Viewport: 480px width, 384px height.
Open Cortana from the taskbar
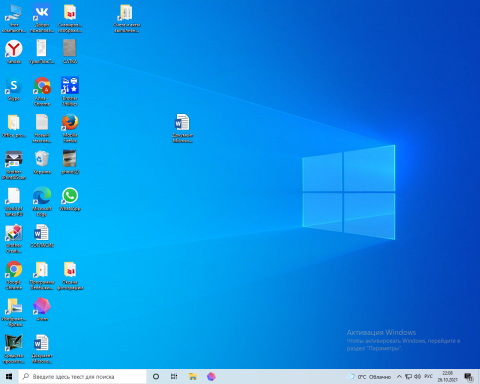[156, 377]
